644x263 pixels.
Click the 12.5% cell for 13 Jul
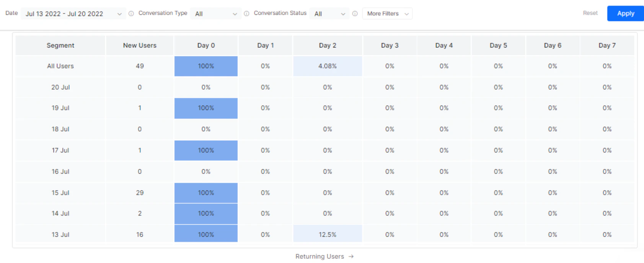coord(328,234)
